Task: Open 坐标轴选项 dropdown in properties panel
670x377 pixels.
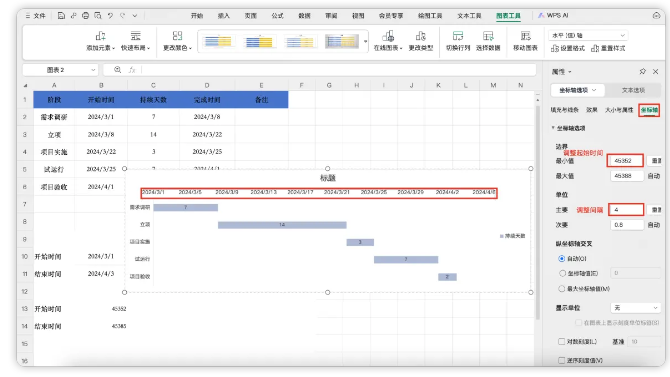Action: [x=577, y=90]
